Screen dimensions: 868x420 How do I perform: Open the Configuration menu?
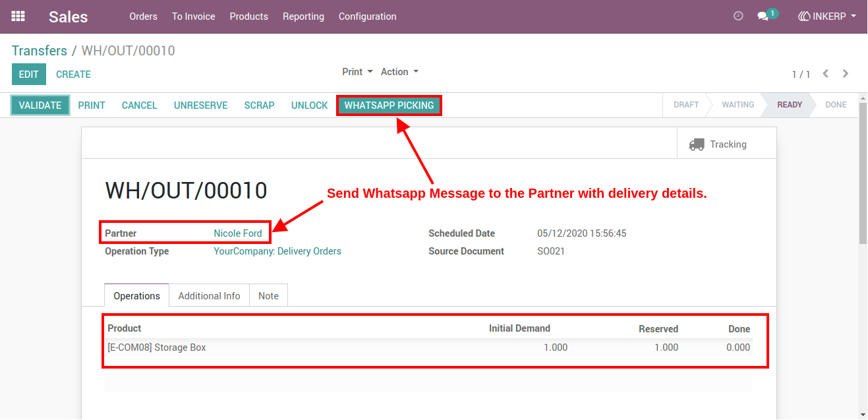pyautogui.click(x=368, y=16)
